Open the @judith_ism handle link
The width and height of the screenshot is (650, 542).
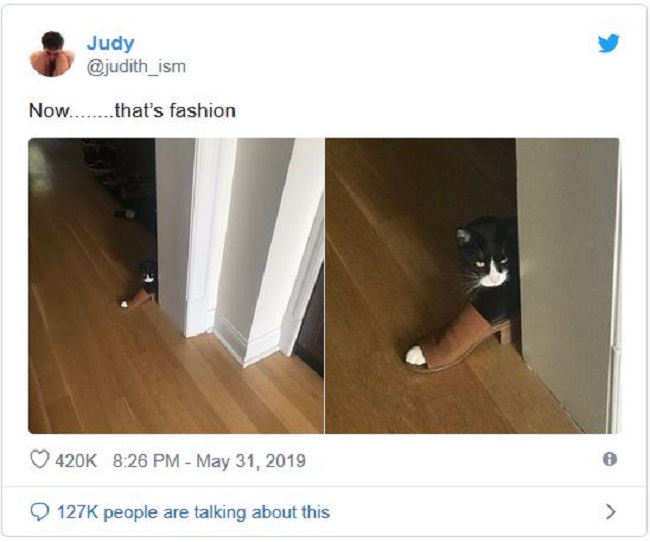tap(136, 66)
